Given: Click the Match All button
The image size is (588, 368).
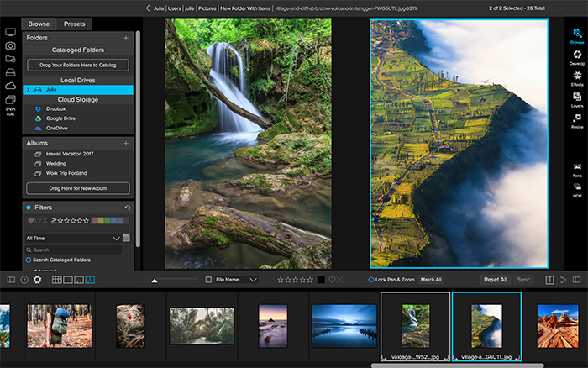Looking at the screenshot, I should [x=431, y=279].
